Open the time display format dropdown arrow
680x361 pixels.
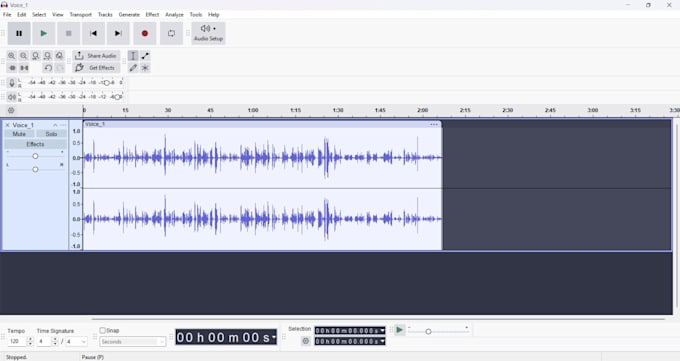point(274,338)
